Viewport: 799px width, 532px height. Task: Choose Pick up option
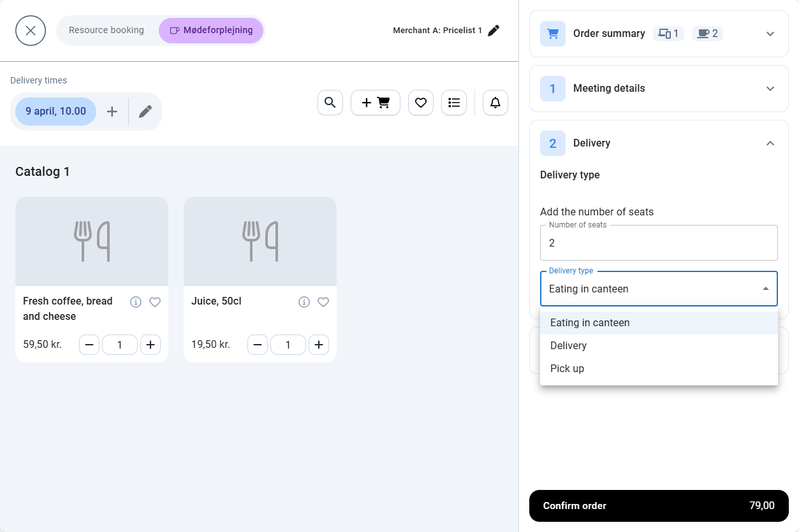click(x=659, y=368)
